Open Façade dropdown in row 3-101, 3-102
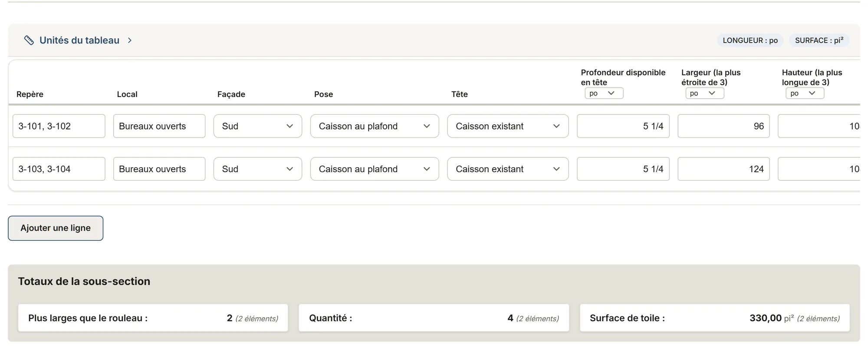 click(x=258, y=126)
